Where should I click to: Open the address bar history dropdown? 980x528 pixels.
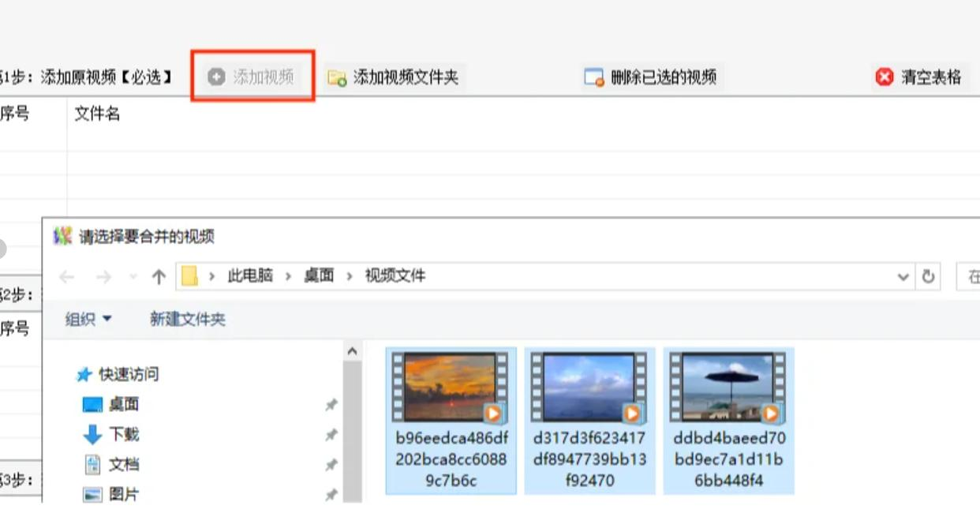[903, 276]
